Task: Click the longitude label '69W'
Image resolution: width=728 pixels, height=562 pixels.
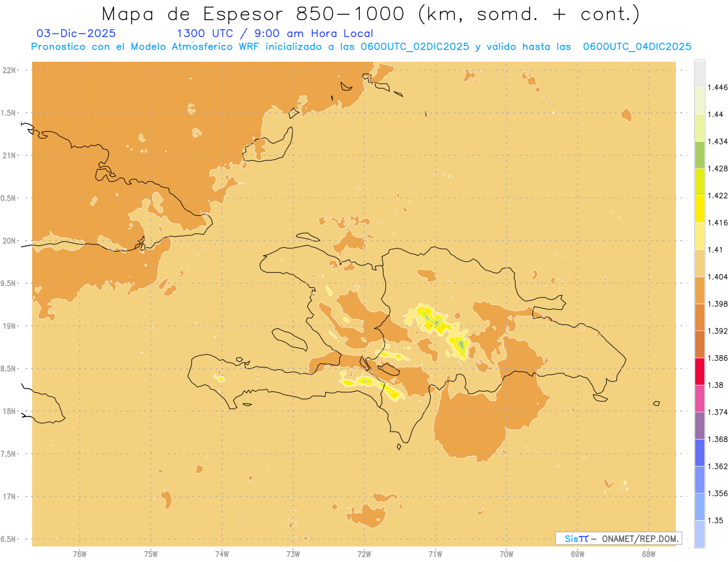Action: tap(578, 554)
